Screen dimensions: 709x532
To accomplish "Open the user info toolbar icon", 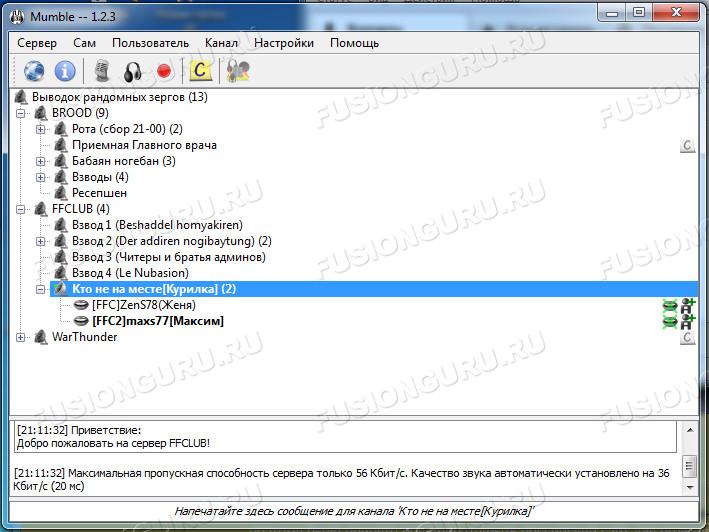I will pyautogui.click(x=238, y=71).
